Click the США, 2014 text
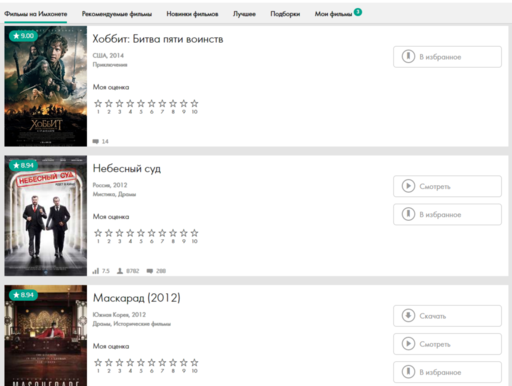Screen dimensions: 512x386 pos(108,55)
